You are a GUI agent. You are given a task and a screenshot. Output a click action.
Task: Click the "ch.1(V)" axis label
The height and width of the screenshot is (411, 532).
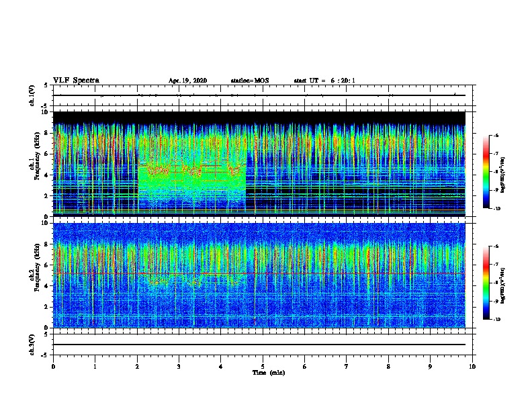coord(32,95)
